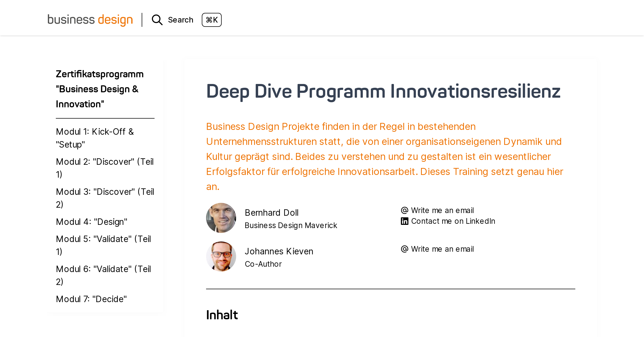644x337 pixels.
Task: Open the Zertifikatsprogramm Business Design & Innovation overview
Action: (100, 89)
